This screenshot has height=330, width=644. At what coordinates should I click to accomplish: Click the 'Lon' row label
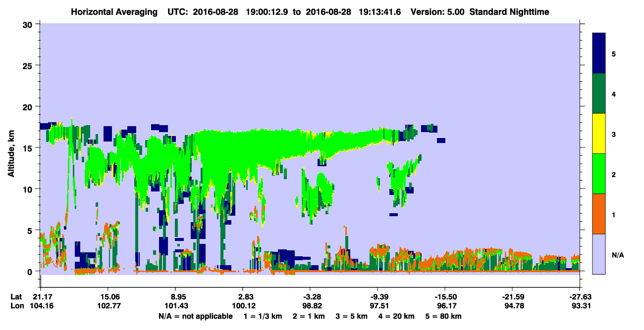coord(17,306)
